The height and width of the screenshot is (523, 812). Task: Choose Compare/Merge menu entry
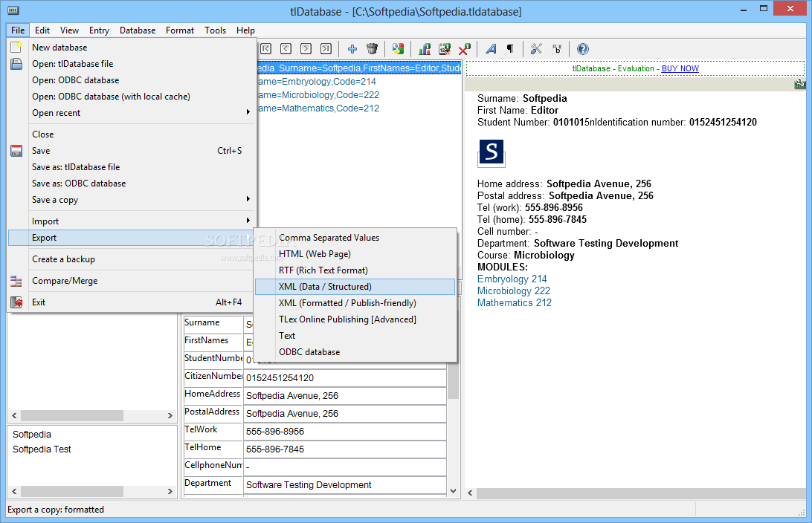132,281
